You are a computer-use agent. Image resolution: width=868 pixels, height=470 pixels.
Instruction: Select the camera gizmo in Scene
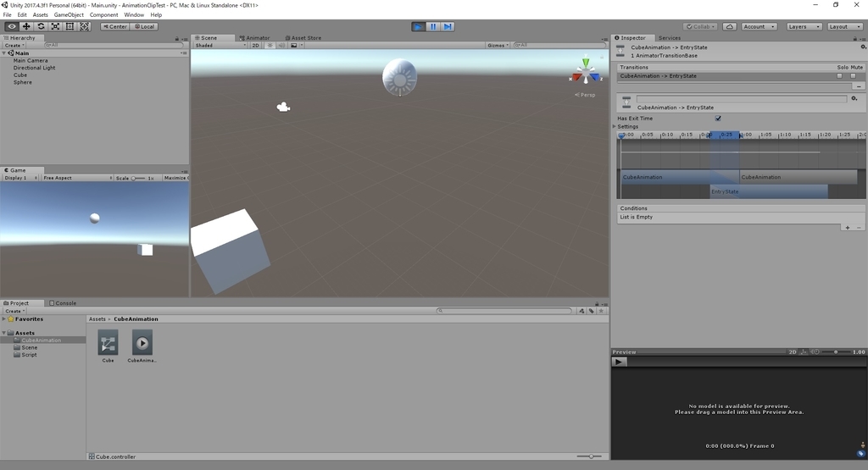click(283, 107)
